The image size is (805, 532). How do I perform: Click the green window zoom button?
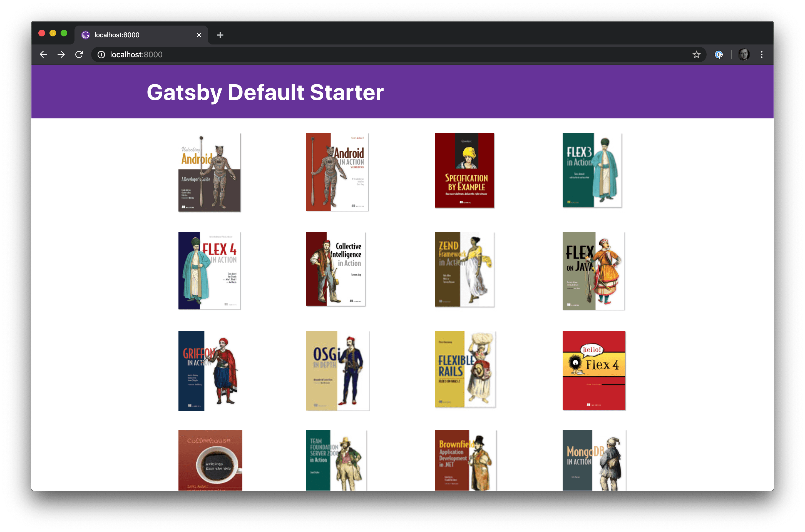coord(64,33)
